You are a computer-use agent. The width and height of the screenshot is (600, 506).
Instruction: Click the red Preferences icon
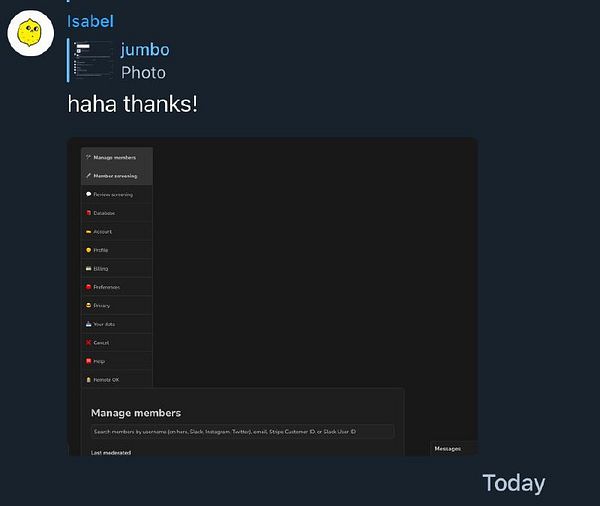pyautogui.click(x=88, y=287)
